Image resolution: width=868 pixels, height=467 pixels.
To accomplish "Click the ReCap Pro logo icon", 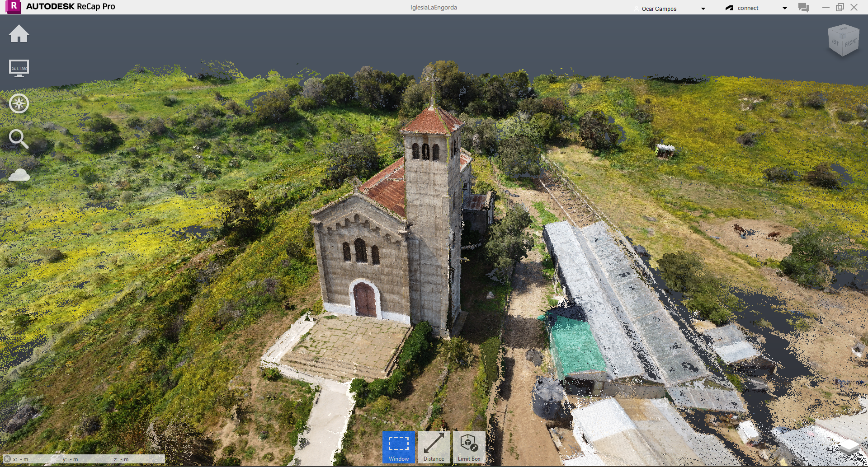I will click(14, 7).
